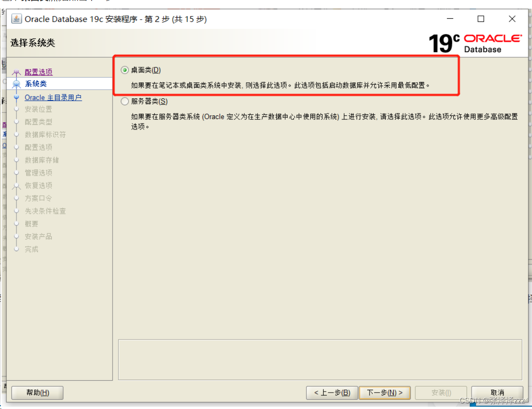Click the 服务器类 description text
This screenshot has height=409, width=532.
(x=324, y=121)
